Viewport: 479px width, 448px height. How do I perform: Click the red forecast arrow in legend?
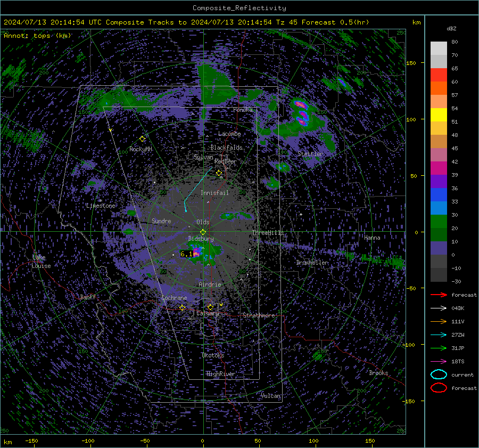coord(439,295)
